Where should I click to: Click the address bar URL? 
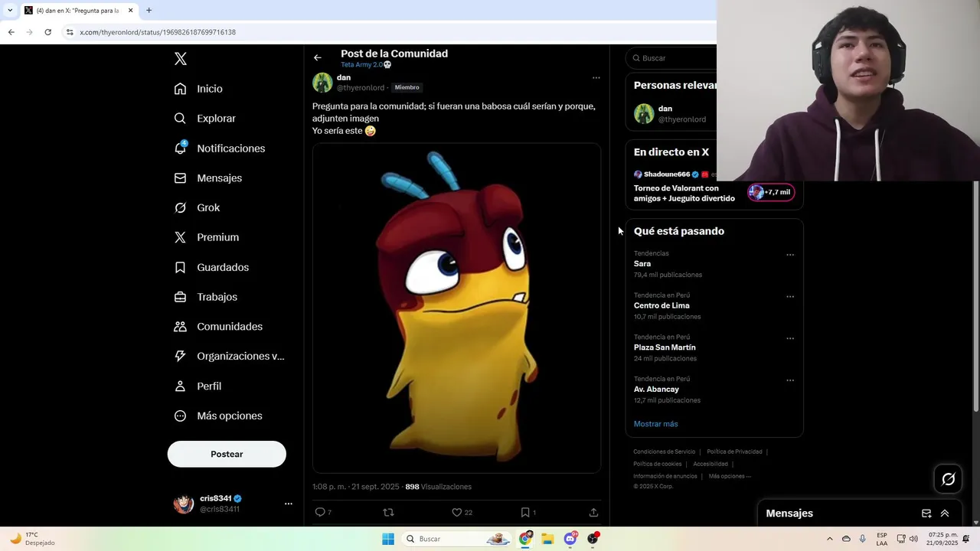158,32
